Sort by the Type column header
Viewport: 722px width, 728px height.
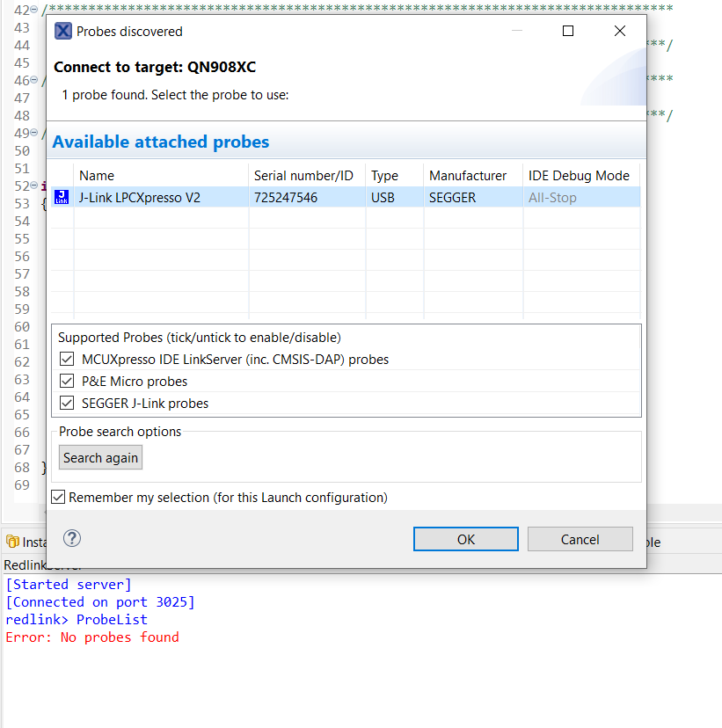point(395,176)
